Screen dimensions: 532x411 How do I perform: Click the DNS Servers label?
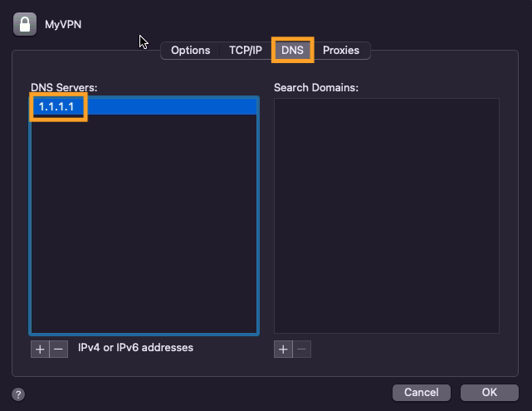[64, 87]
